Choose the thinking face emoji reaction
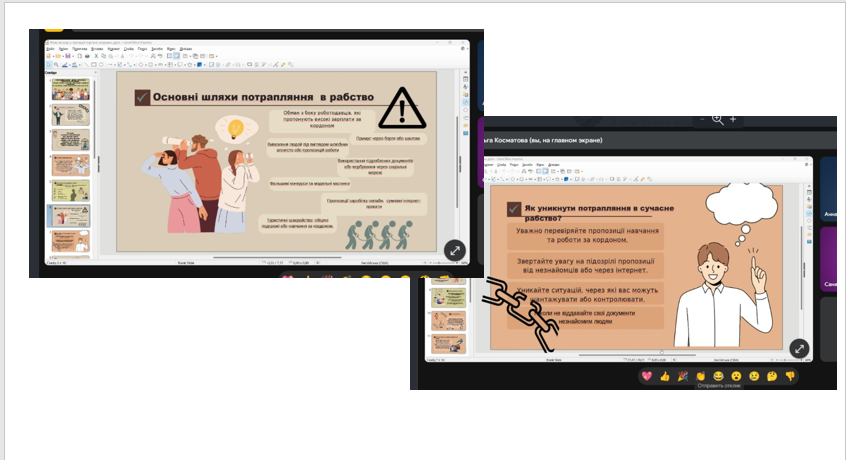Image resolution: width=846 pixels, height=460 pixels. [772, 376]
